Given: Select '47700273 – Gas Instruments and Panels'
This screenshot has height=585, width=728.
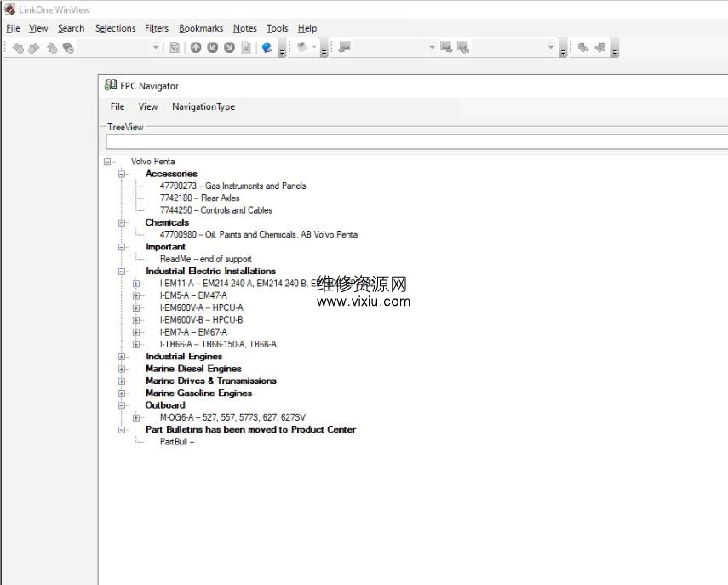Looking at the screenshot, I should tap(232, 186).
